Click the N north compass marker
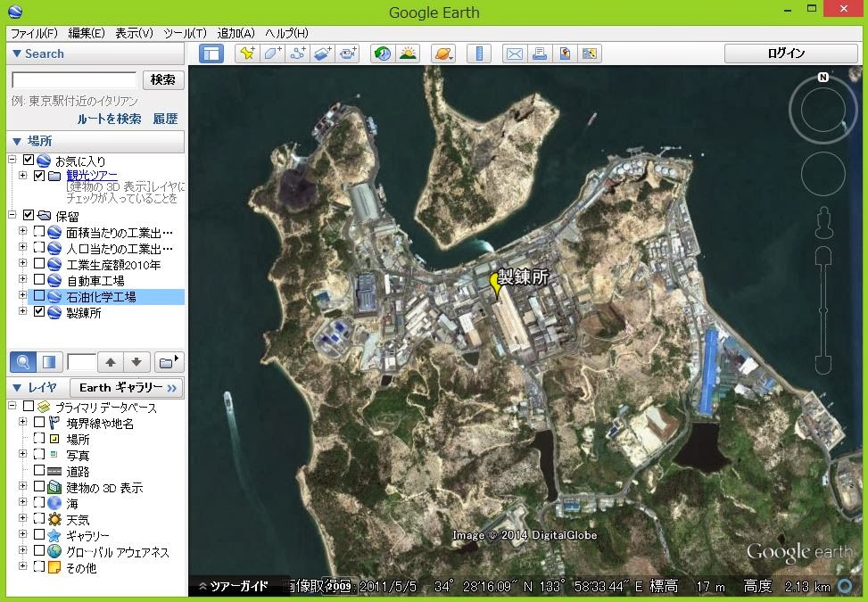This screenshot has width=868, height=602. (x=823, y=77)
